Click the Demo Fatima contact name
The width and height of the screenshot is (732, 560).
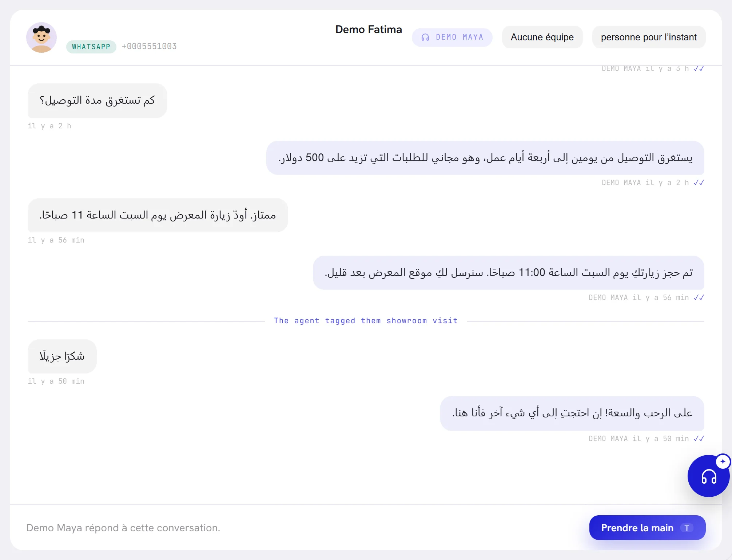pyautogui.click(x=369, y=29)
